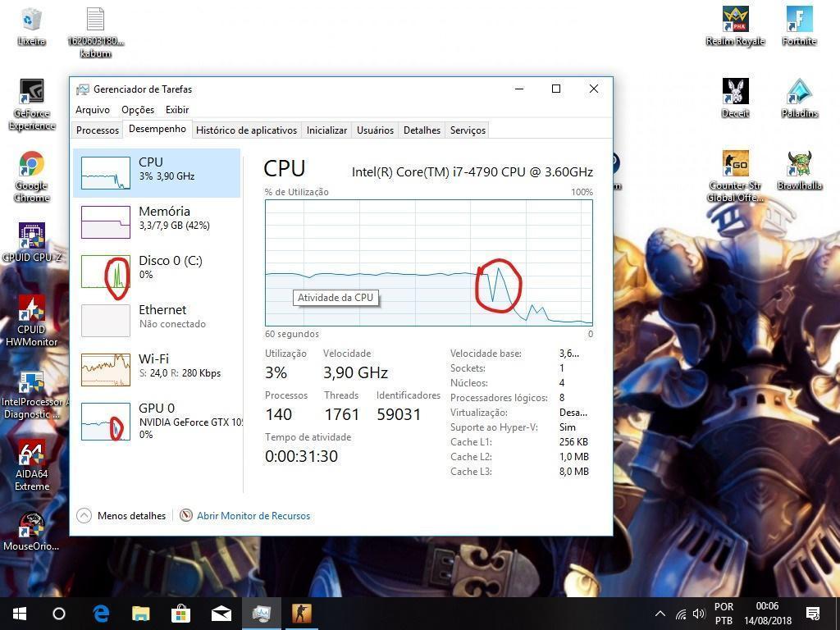Click the 59031 Identificadores value
840x630 pixels.
[x=399, y=414]
